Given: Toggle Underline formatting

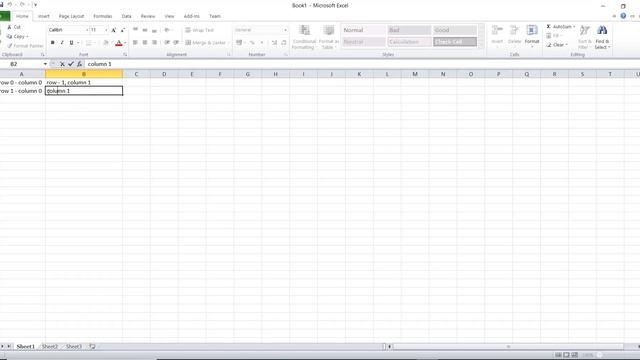Looking at the screenshot, I should pyautogui.click(x=71, y=42).
